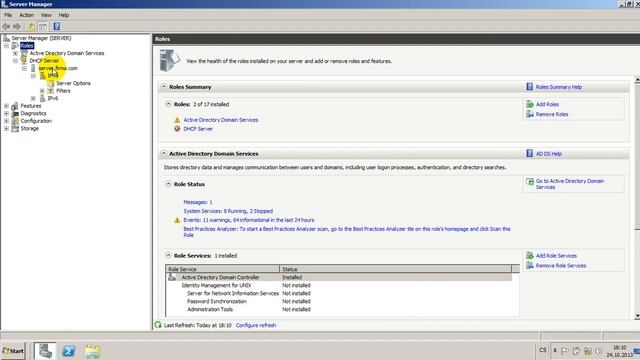Collapse the Roles Summary section

[x=164, y=87]
